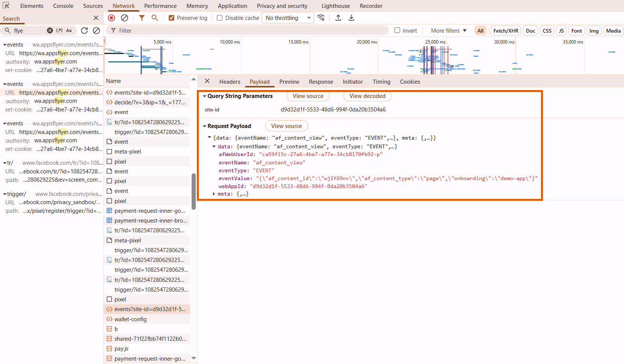Switch to the Console tab

(x=63, y=6)
